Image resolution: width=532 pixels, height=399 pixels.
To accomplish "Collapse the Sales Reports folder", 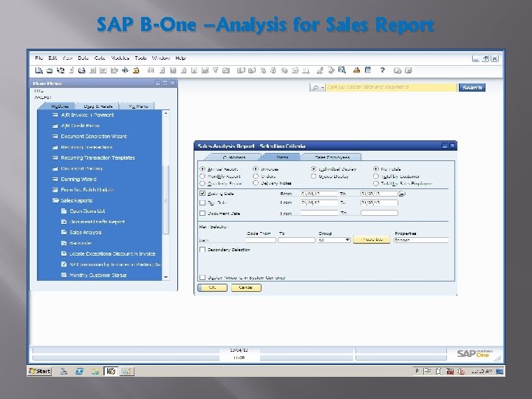I will pyautogui.click(x=55, y=200).
